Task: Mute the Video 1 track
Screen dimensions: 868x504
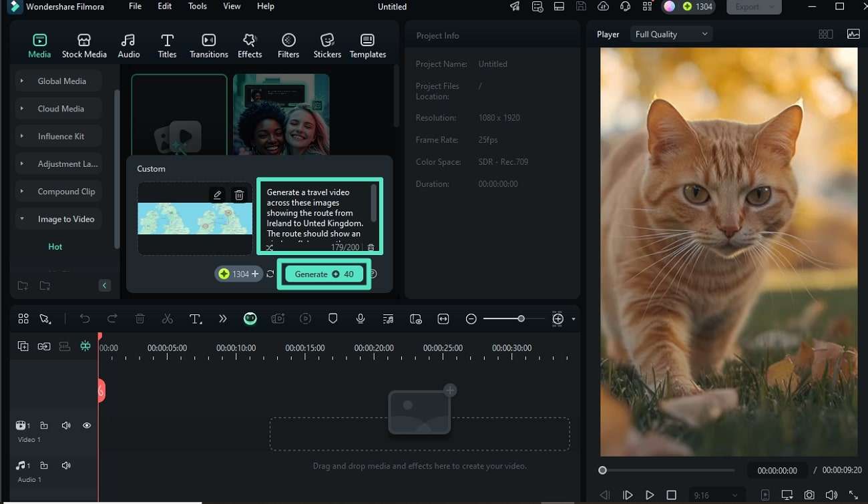Action: (x=66, y=425)
